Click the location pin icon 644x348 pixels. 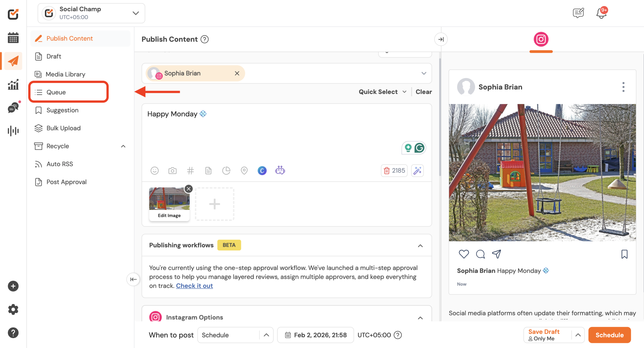(244, 171)
